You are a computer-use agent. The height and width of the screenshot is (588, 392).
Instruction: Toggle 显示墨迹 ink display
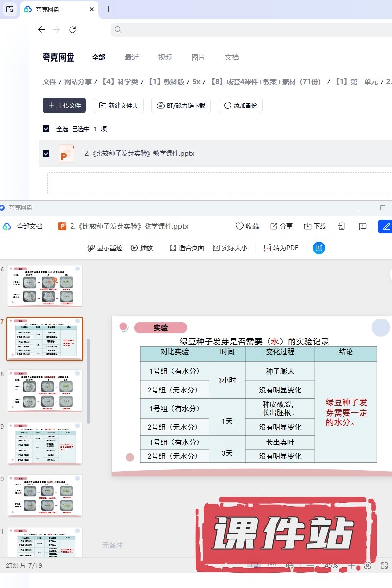pyautogui.click(x=104, y=248)
